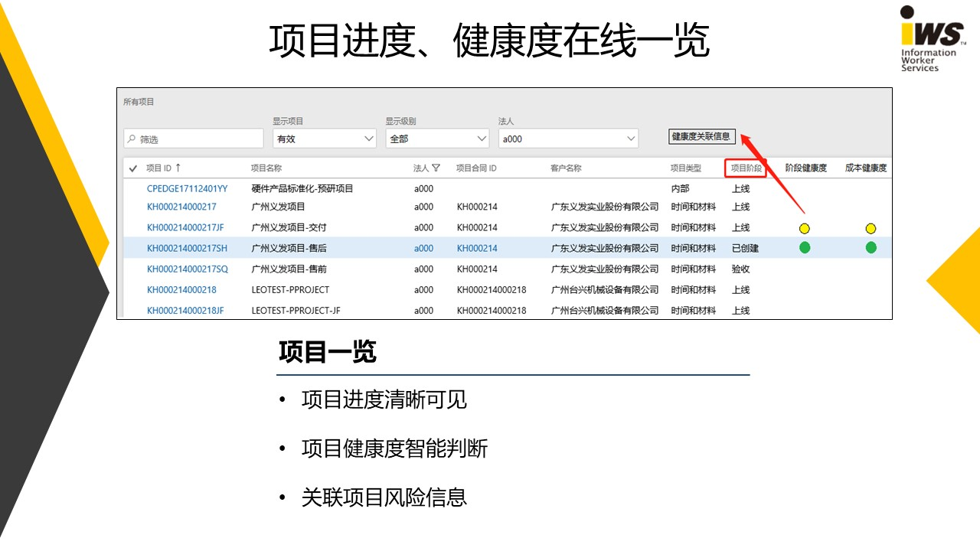Open project link KH000214000217SQ
Viewport: 980px width, 551px height.
pyautogui.click(x=188, y=269)
